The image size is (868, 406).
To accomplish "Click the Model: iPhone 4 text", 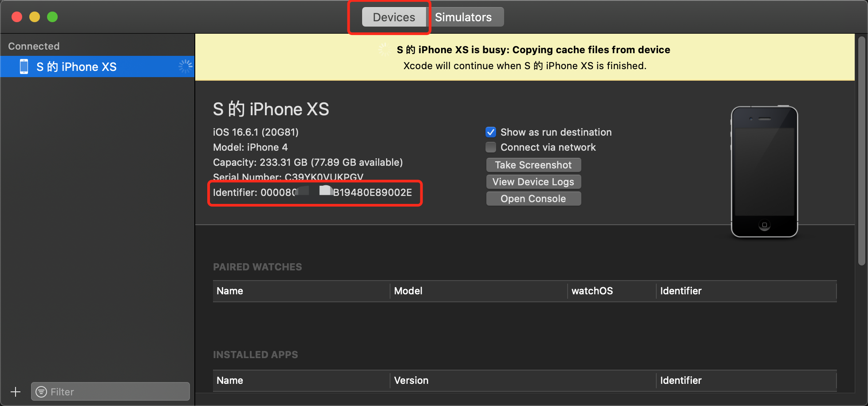I will [x=250, y=147].
